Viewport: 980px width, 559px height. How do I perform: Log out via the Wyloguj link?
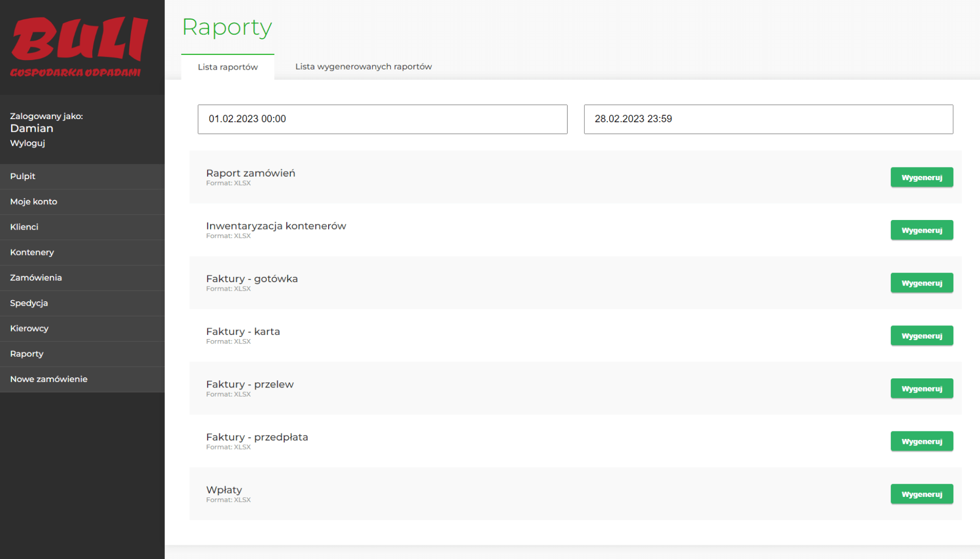click(28, 143)
